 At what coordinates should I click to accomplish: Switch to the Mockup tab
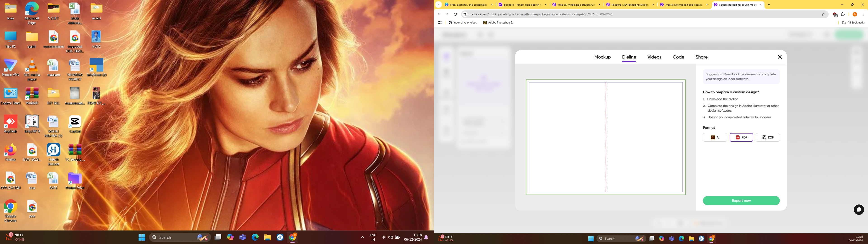tap(602, 57)
